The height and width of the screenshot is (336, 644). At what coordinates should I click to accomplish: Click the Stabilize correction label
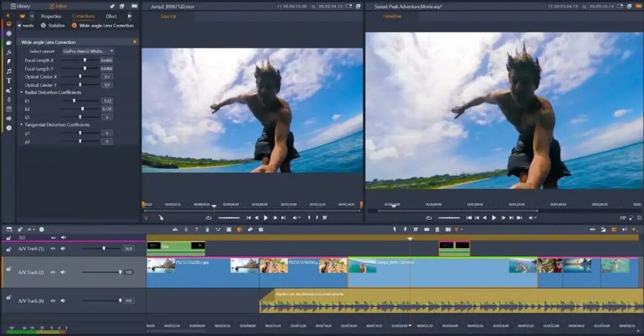coord(57,26)
